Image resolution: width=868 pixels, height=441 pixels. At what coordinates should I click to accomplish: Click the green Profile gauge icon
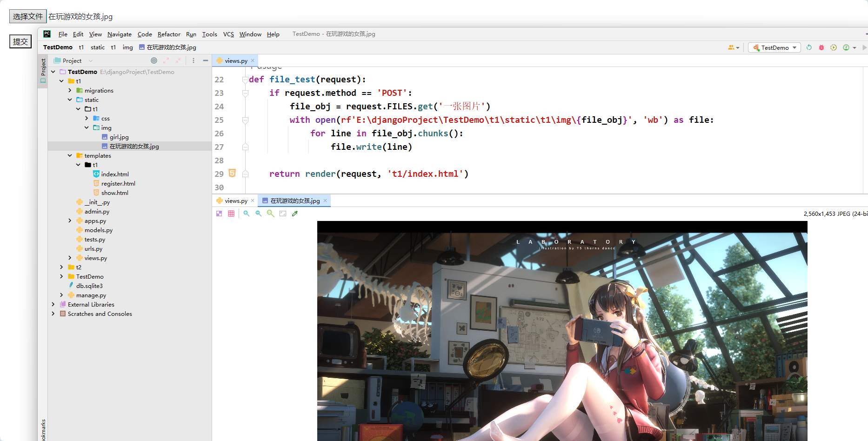[x=846, y=47]
